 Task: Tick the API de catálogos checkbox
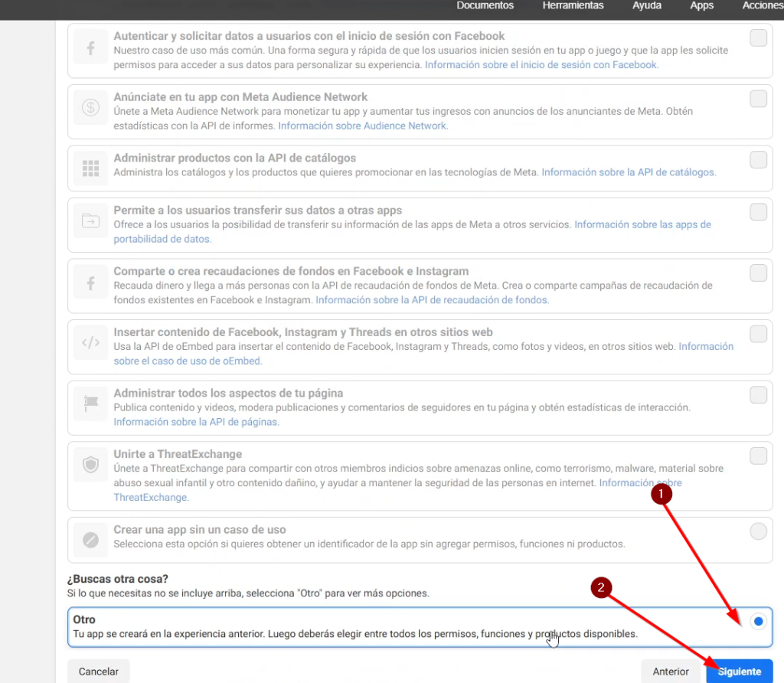pos(758,160)
